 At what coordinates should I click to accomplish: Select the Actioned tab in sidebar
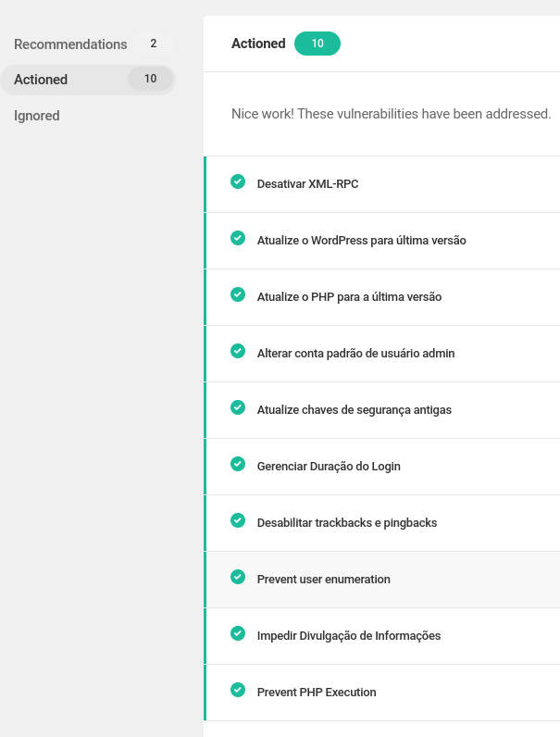pos(87,80)
